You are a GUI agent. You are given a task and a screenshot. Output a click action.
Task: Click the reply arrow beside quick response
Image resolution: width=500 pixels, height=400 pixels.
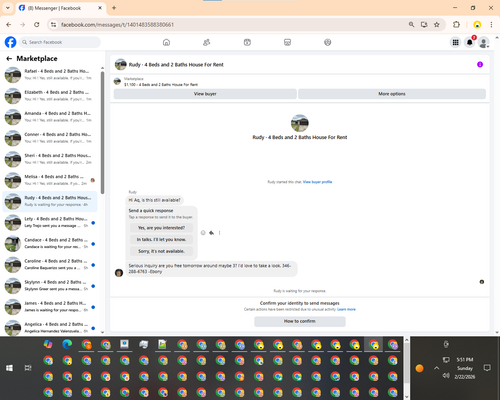[211, 233]
